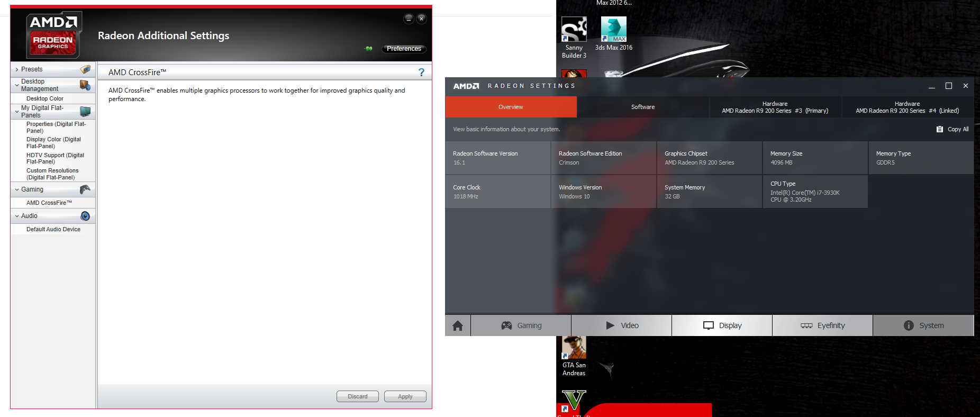Select Display Color (Digital Flat-Panel)
Image resolution: width=980 pixels, height=417 pixels.
point(53,143)
